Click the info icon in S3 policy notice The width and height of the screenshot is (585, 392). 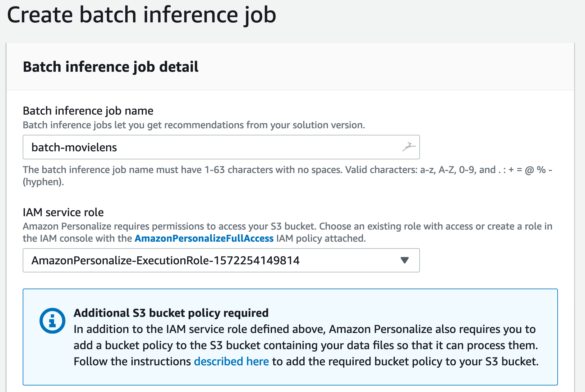[x=52, y=321]
